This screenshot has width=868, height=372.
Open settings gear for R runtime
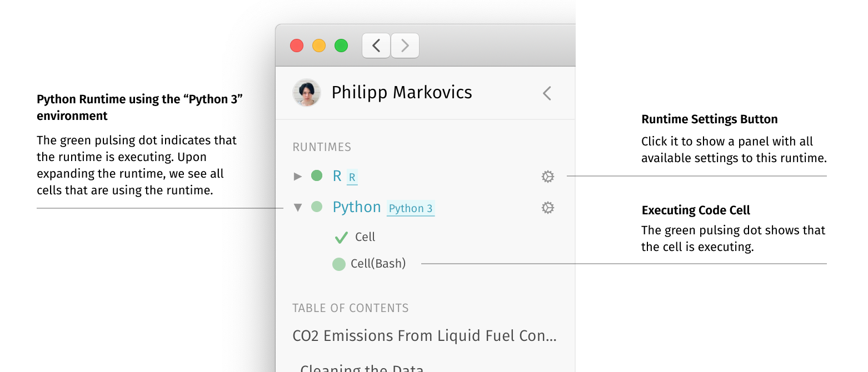[x=548, y=177]
